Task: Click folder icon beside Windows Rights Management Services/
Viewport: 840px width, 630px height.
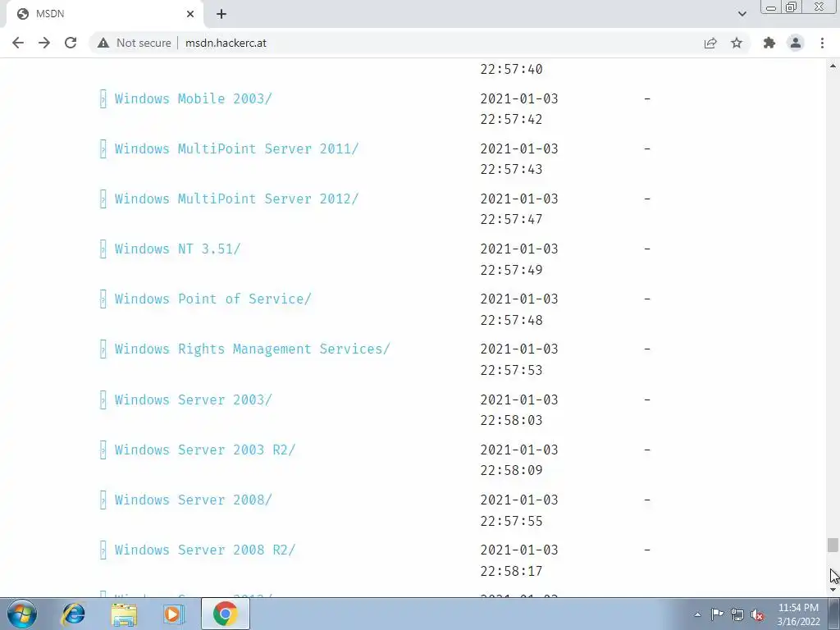Action: tap(103, 349)
